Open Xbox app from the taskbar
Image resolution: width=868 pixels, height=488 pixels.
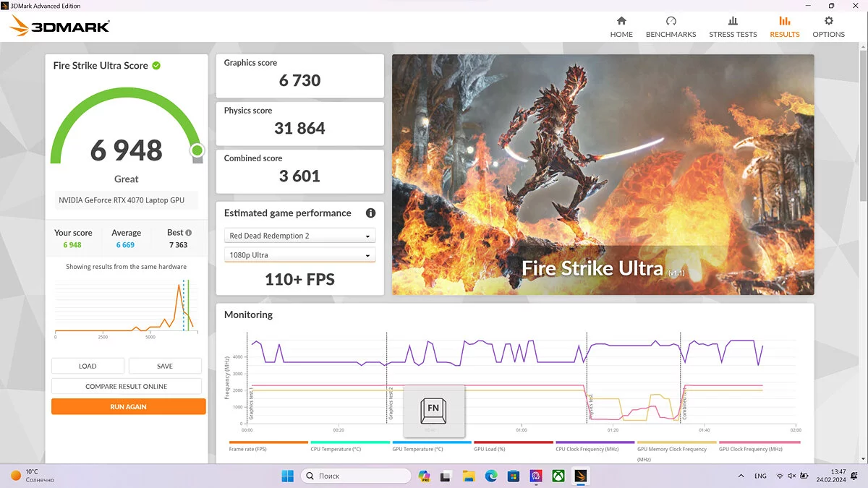click(x=558, y=476)
